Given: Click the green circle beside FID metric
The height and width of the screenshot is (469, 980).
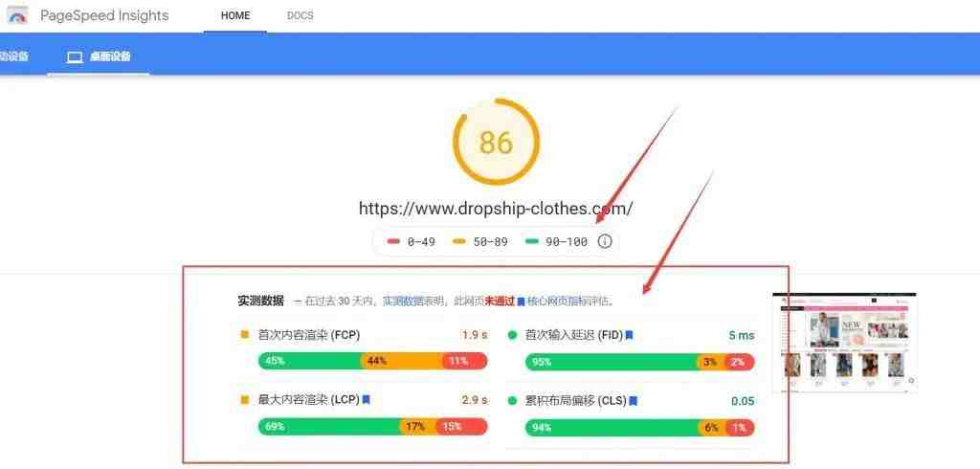Looking at the screenshot, I should point(513,336).
